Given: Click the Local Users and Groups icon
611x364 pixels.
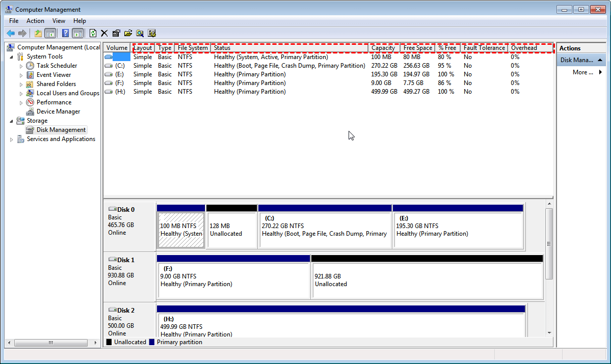Looking at the screenshot, I should point(30,93).
